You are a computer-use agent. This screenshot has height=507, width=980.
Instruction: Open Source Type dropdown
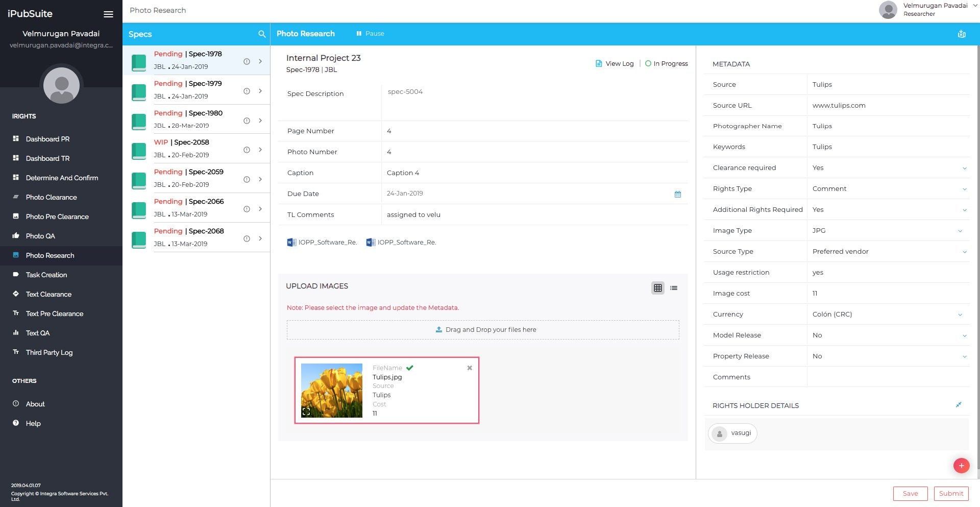(x=888, y=252)
